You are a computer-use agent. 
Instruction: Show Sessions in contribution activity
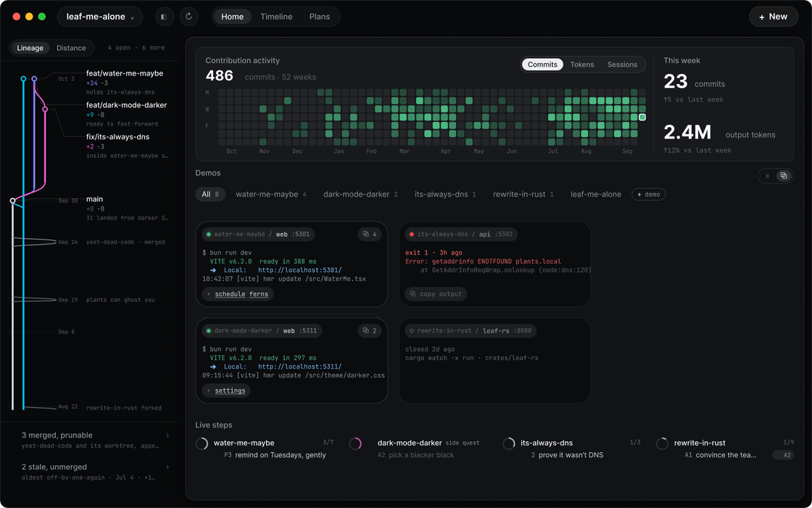(x=622, y=65)
